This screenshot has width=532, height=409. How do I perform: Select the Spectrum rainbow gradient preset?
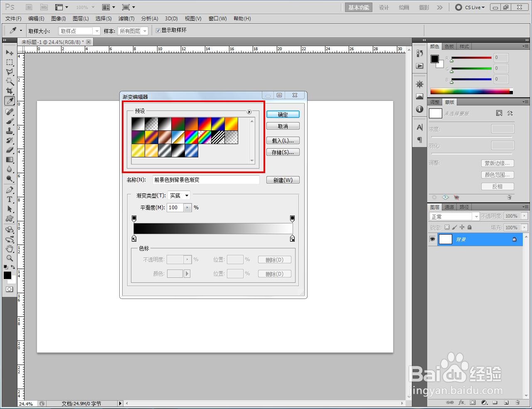tap(191, 137)
